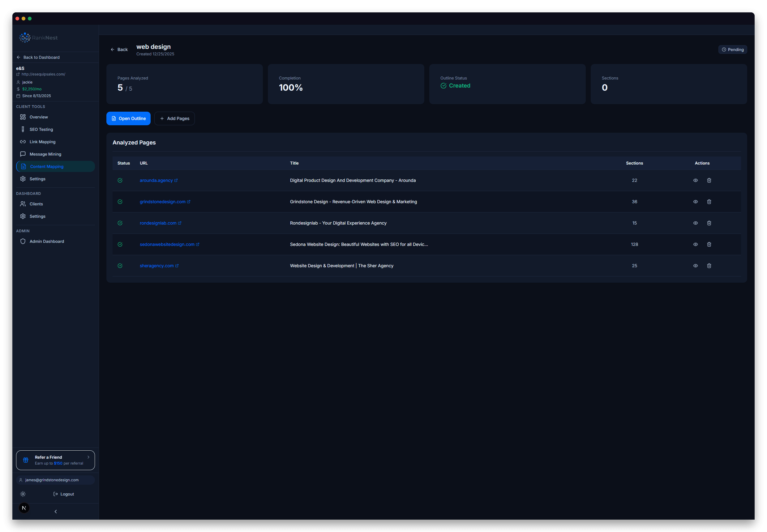Expand the Refer a Friend panel chevron
Screen dimensions: 767x532
tap(88, 457)
